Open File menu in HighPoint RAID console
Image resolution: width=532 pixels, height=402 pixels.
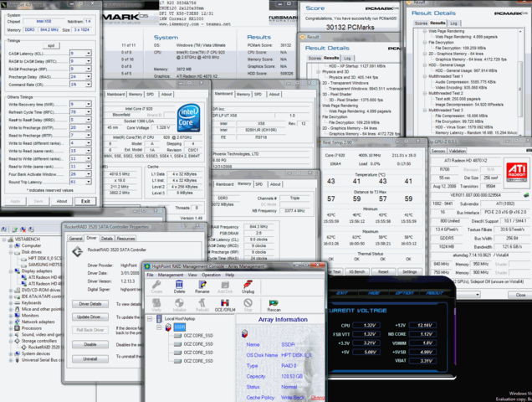[x=150, y=275]
